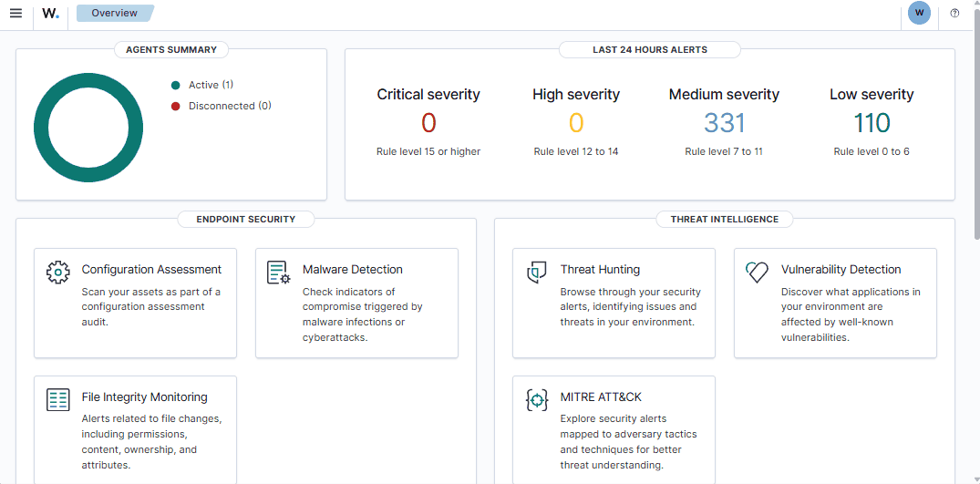The height and width of the screenshot is (484, 980).
Task: Open the hamburger navigation menu
Action: (x=16, y=13)
